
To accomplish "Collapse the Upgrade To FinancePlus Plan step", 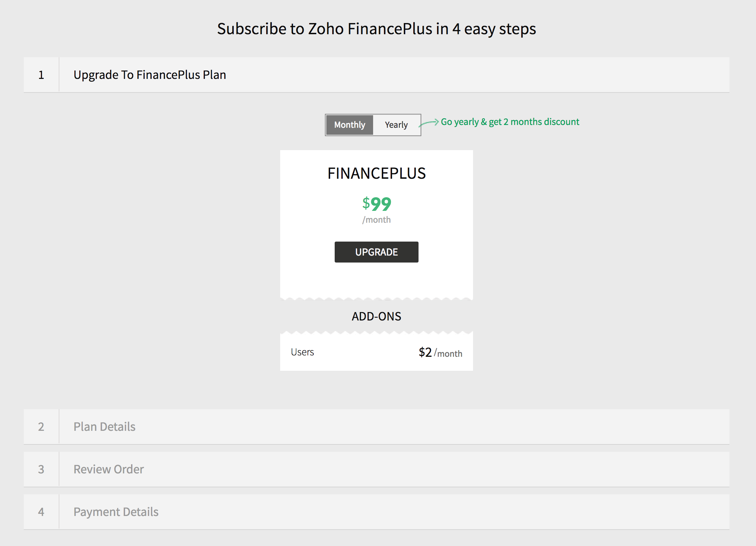I will pos(150,75).
